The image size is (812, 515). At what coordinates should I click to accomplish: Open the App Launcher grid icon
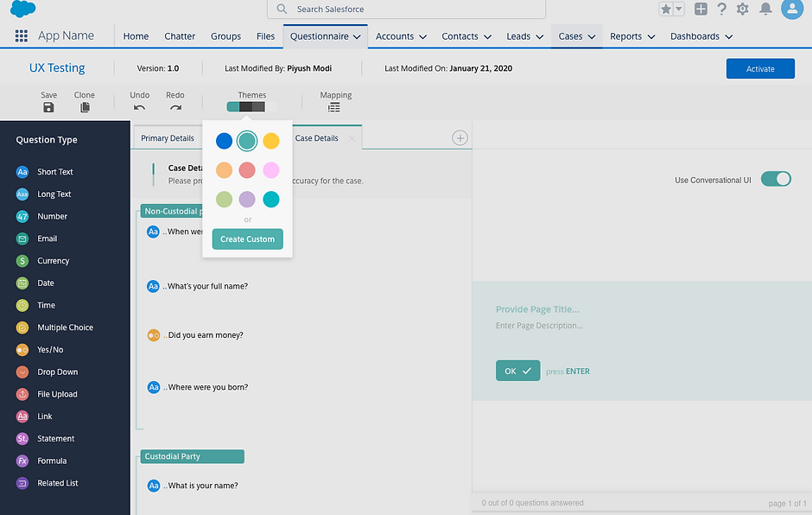(x=22, y=35)
